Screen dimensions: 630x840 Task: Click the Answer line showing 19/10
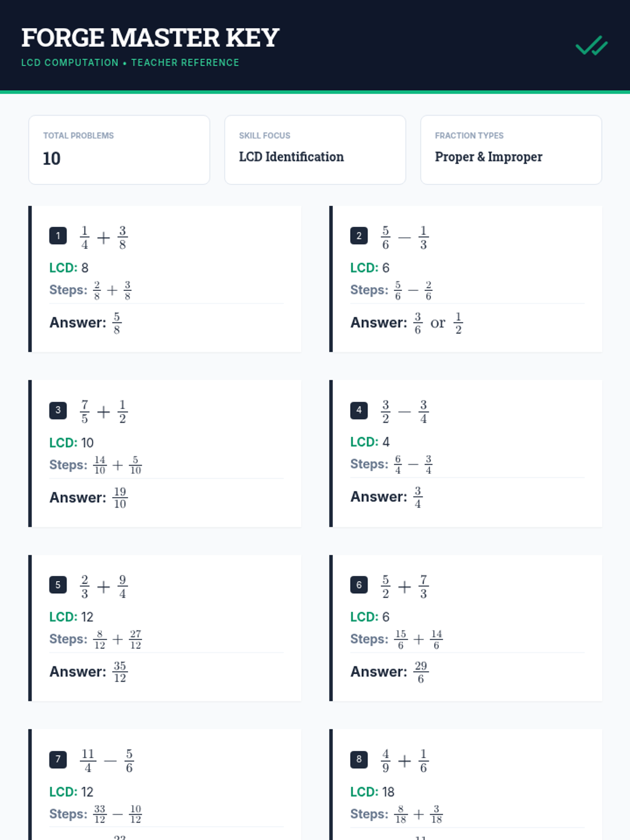89,497
